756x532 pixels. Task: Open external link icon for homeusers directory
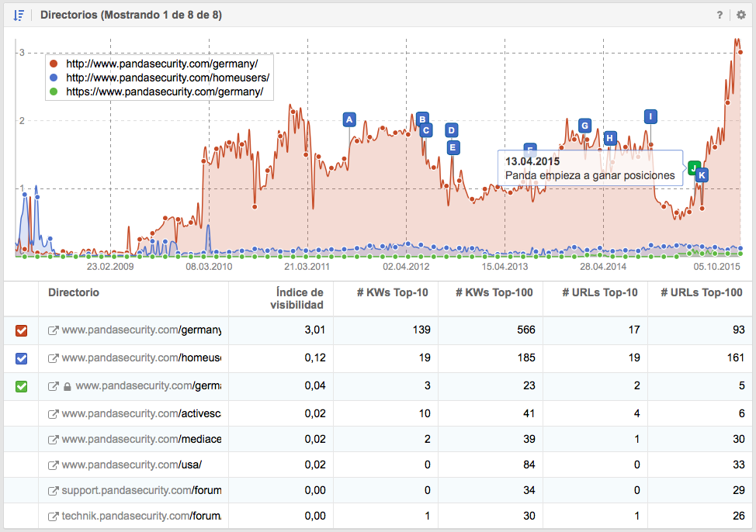coord(54,358)
